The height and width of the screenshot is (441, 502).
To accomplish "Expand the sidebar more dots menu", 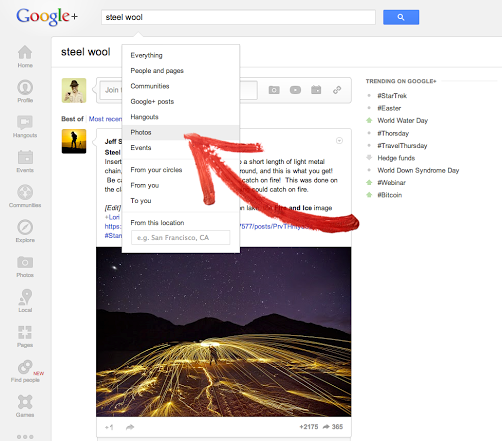I will pos(25,437).
